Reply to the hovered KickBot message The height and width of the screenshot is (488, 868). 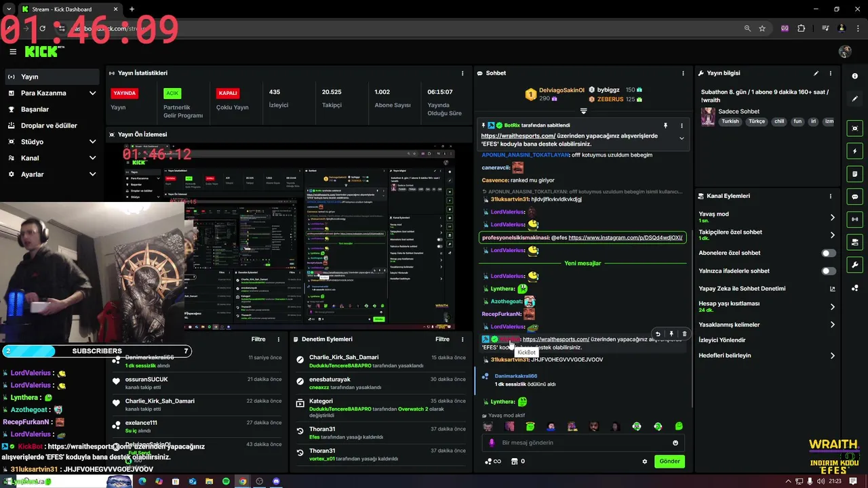(658, 333)
